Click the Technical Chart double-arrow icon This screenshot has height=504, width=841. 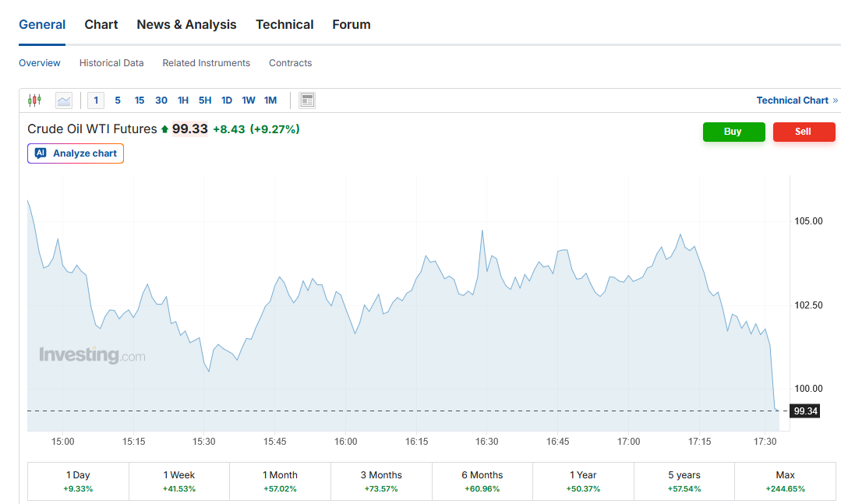[x=835, y=100]
